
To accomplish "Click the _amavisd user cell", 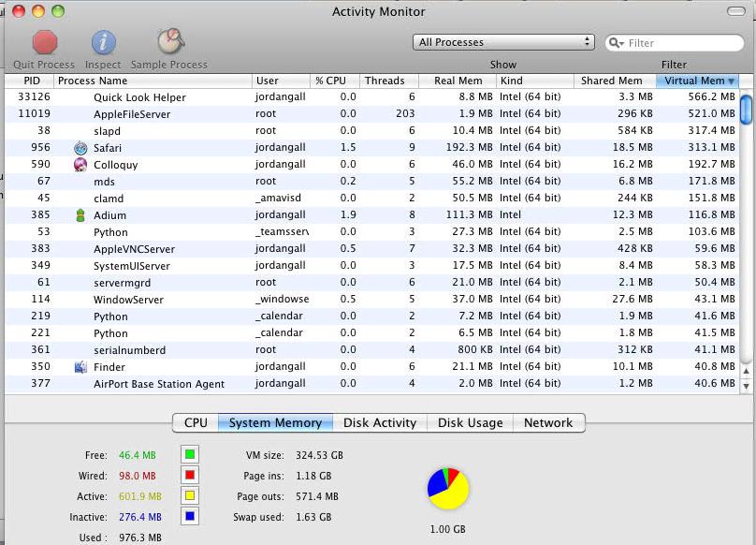I will click(x=278, y=199).
